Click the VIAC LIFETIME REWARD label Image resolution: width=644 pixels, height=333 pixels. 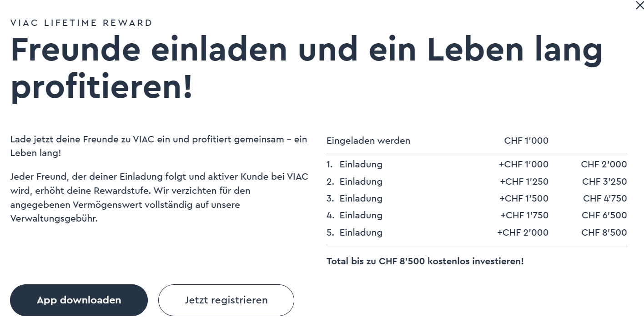[81, 23]
